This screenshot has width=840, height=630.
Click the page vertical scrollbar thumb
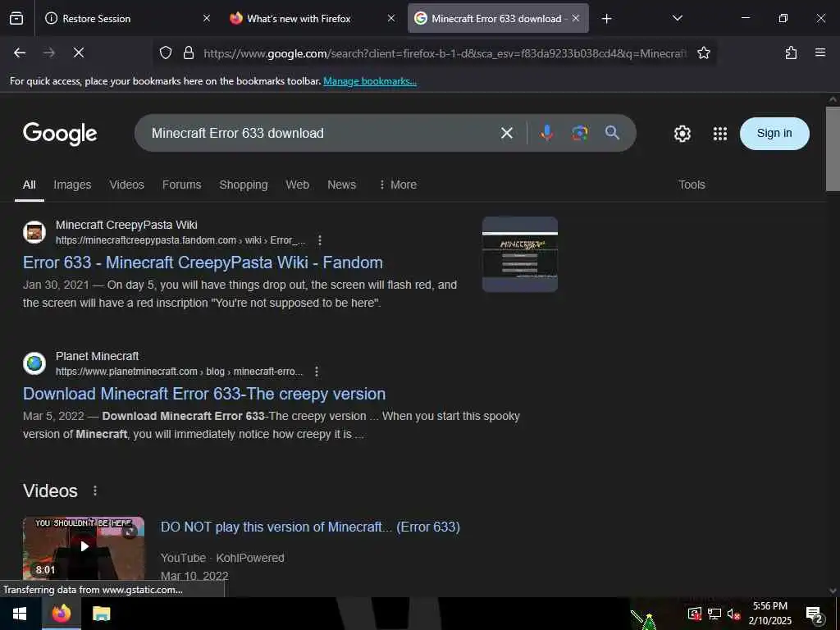click(x=833, y=148)
